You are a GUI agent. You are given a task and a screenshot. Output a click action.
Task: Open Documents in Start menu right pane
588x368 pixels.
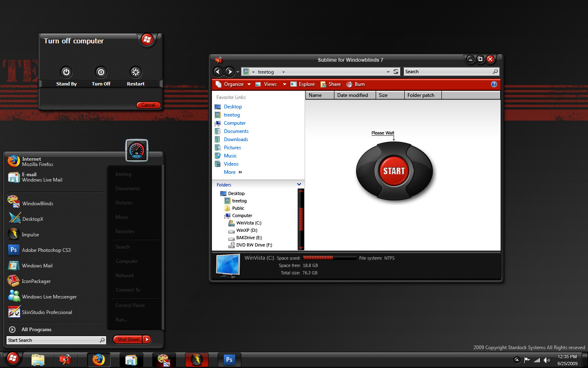coord(128,188)
